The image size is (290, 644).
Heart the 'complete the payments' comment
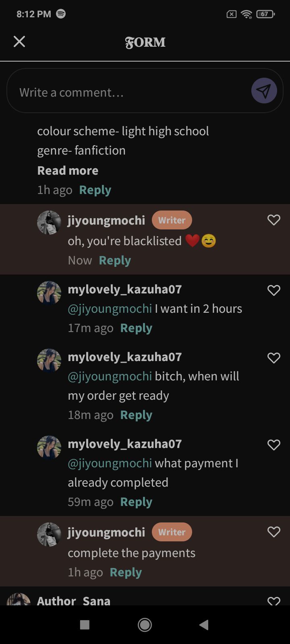tap(273, 532)
